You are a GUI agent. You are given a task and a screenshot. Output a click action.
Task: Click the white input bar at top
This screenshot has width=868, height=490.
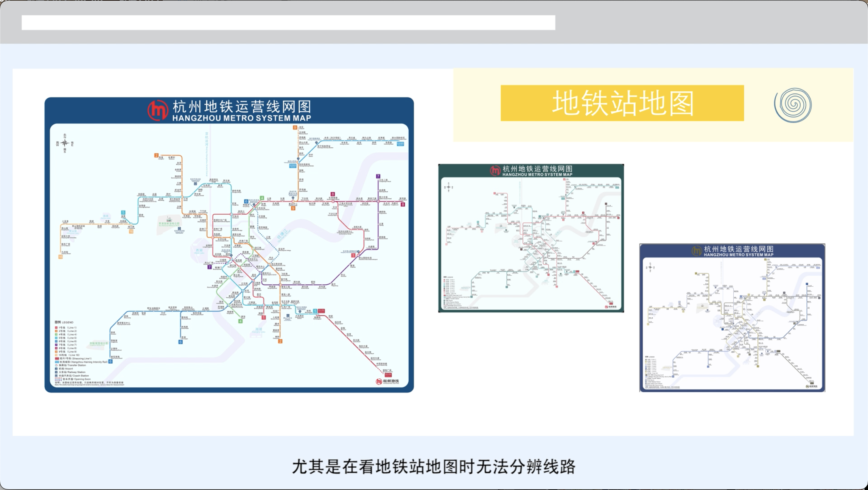tap(288, 22)
